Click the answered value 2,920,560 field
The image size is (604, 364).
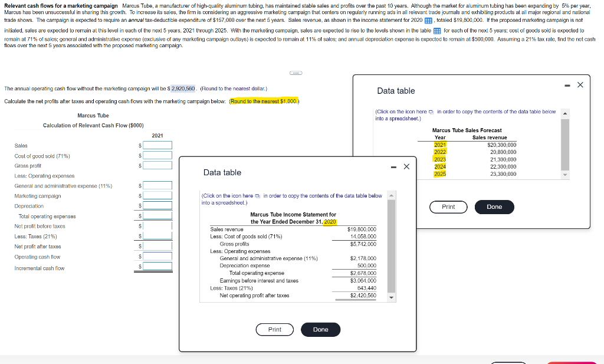point(183,88)
